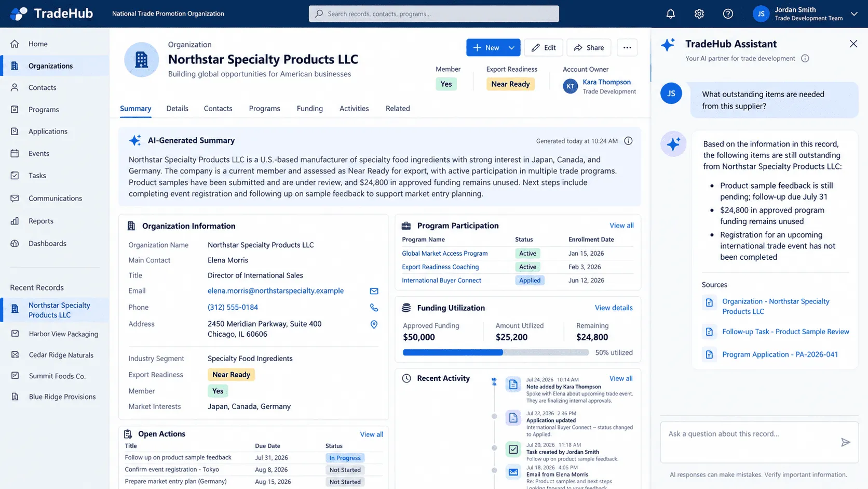Click the Edit button
This screenshot has height=489, width=868.
coord(544,48)
